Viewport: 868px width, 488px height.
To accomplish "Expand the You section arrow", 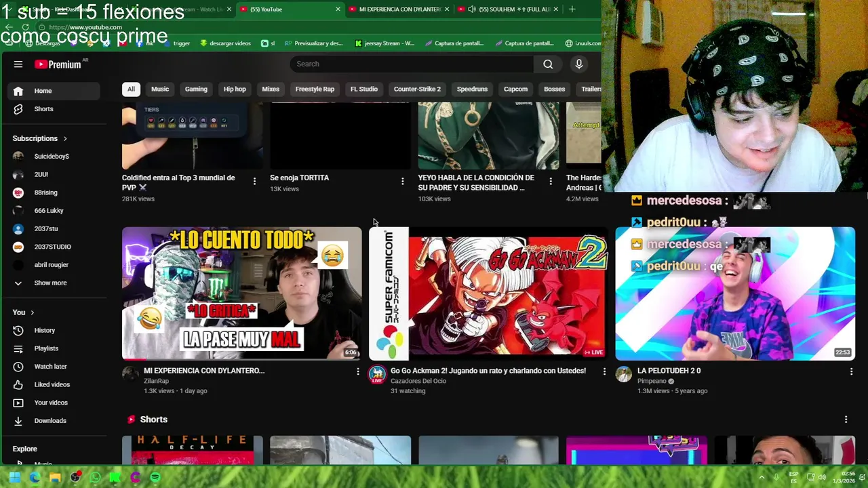I will [31, 312].
